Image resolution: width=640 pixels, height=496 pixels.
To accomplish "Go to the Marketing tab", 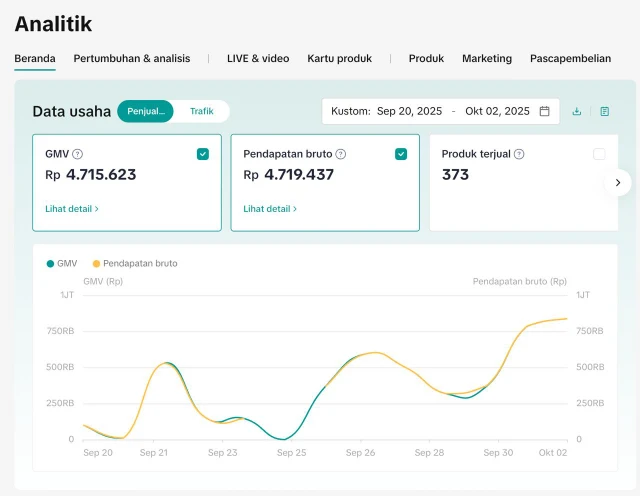I will 487,58.
